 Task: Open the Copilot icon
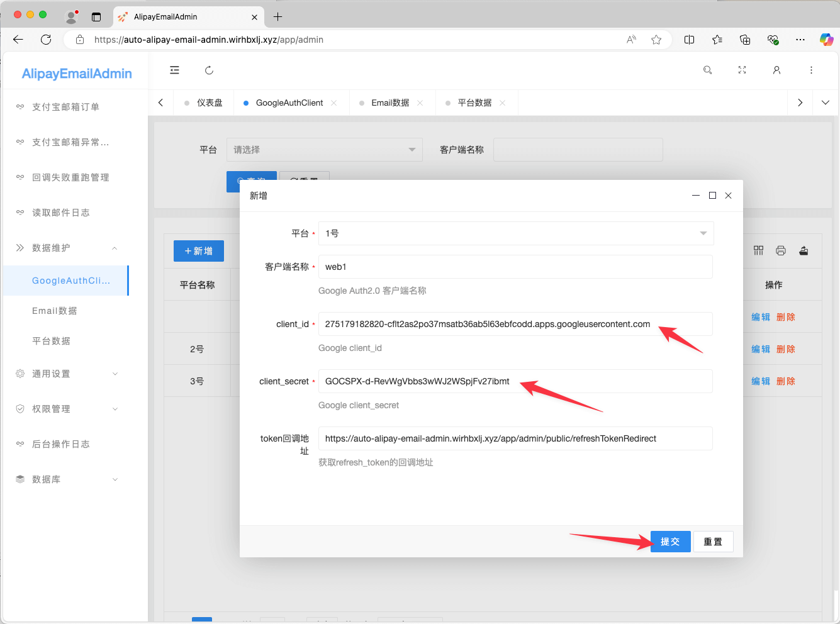coord(827,40)
